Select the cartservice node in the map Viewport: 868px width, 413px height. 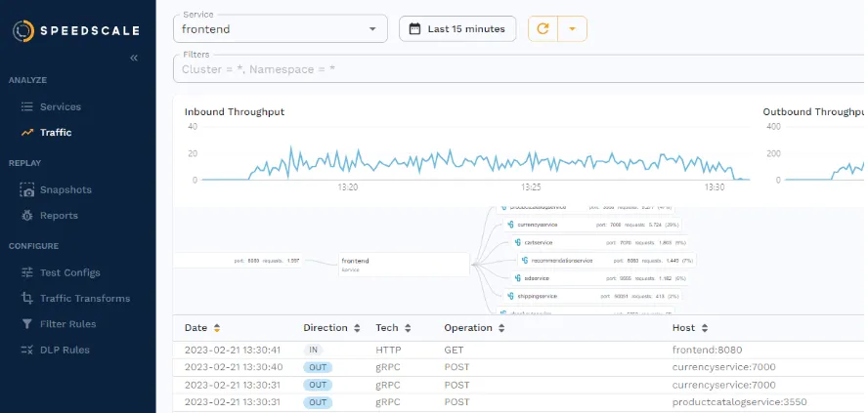point(599,242)
